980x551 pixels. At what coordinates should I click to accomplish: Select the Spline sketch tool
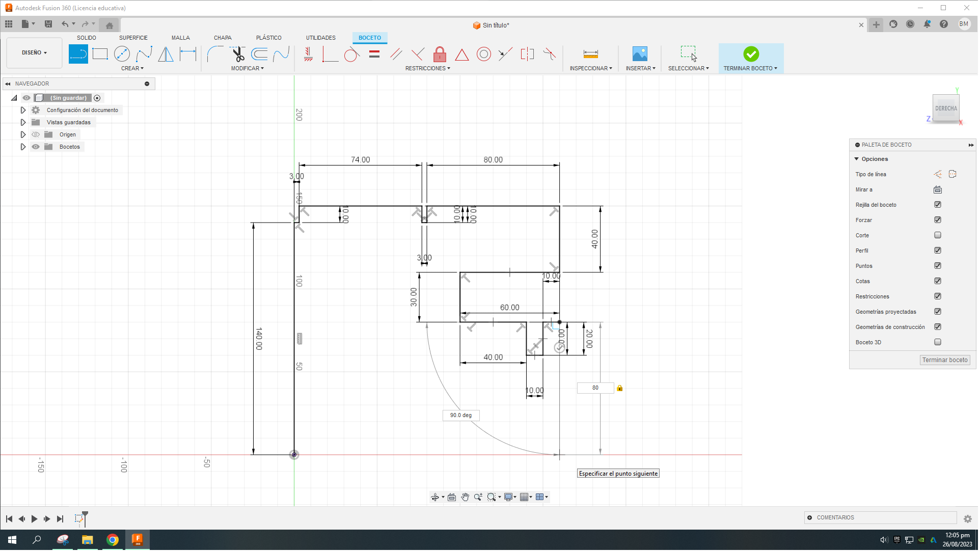point(144,54)
